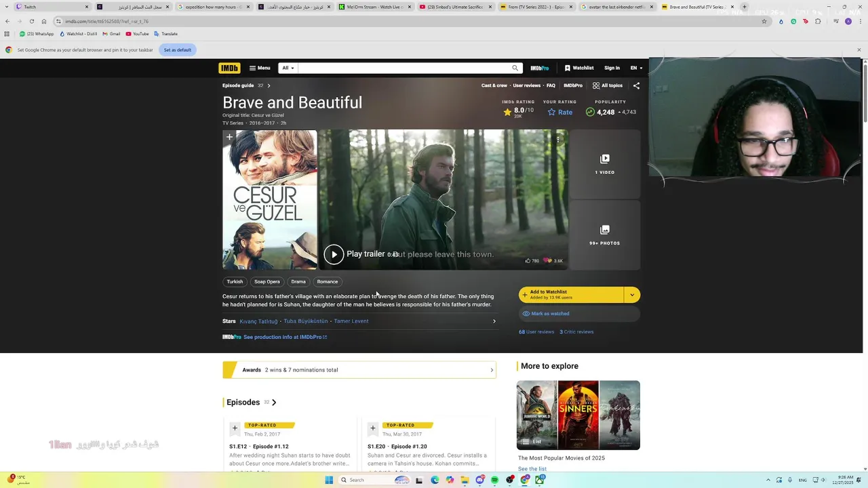Open S1.E20 Episode #1.20
The width and height of the screenshot is (868, 488).
coord(397,447)
